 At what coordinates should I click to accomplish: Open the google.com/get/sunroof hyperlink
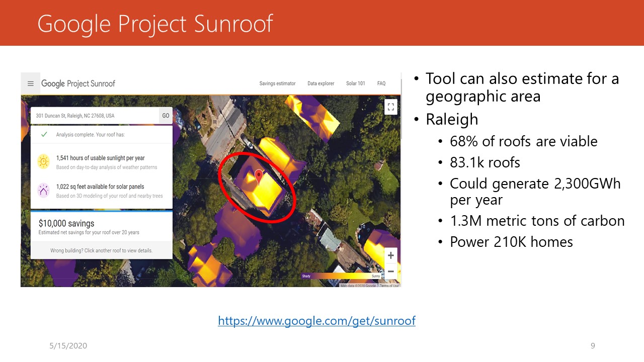[316, 320]
